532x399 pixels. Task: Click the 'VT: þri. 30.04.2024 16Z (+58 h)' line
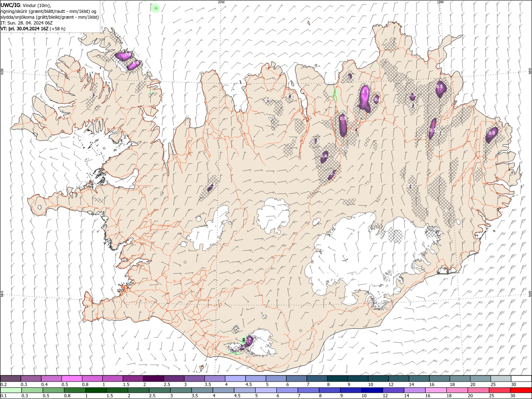pos(33,29)
